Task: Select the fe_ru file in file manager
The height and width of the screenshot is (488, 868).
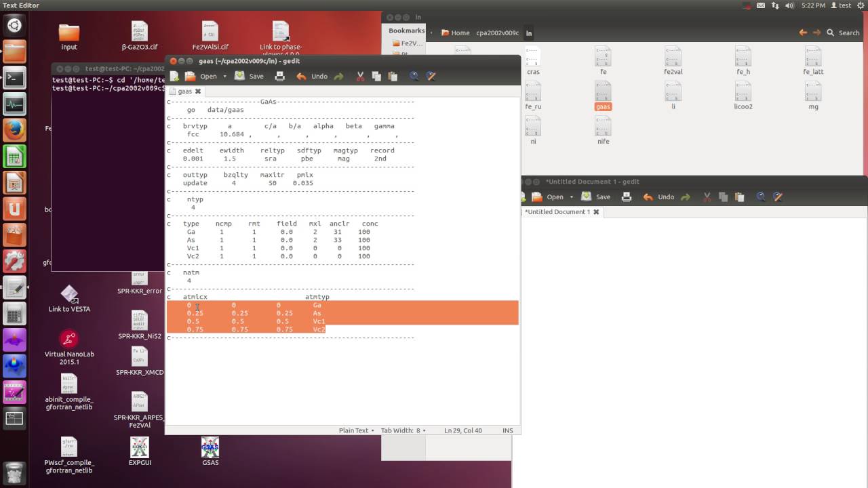Action: pos(533,96)
